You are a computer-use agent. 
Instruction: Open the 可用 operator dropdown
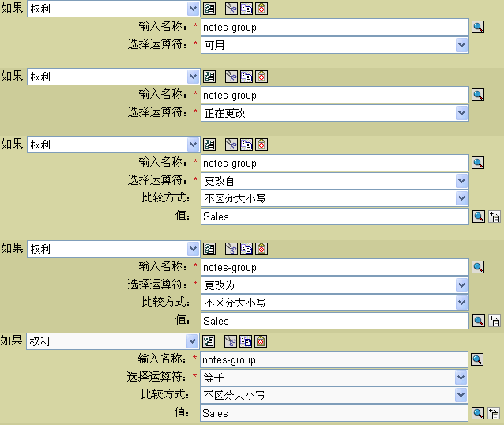[461, 45]
